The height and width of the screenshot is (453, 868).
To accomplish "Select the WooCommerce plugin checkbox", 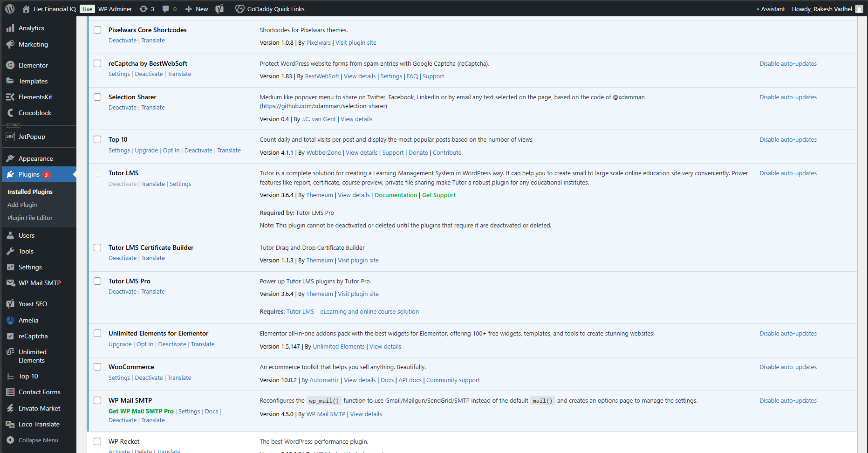I will [x=97, y=367].
